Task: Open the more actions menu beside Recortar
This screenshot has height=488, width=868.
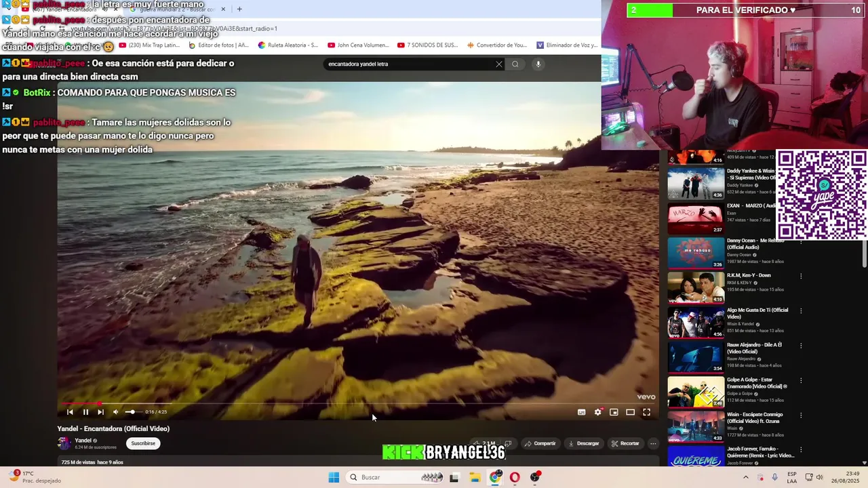Action: 653,443
